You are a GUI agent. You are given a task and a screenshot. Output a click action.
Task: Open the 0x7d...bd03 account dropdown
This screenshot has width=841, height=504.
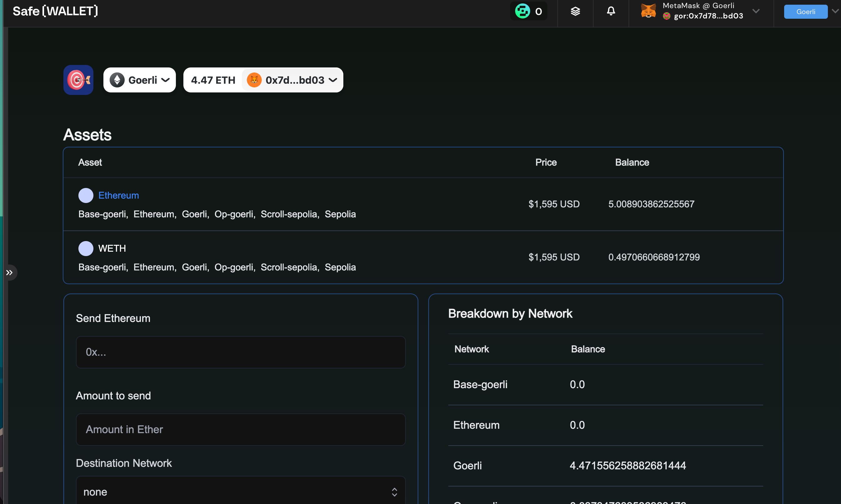tap(292, 80)
